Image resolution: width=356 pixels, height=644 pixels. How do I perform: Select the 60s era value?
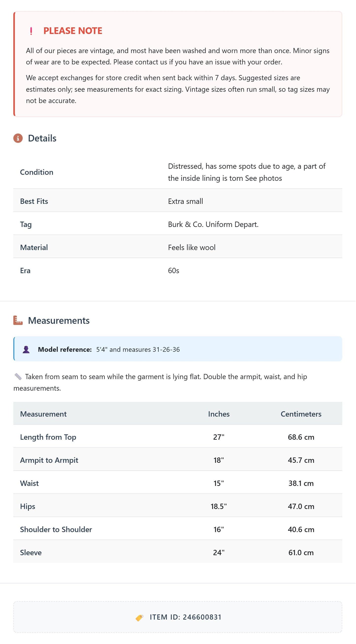[x=174, y=271]
